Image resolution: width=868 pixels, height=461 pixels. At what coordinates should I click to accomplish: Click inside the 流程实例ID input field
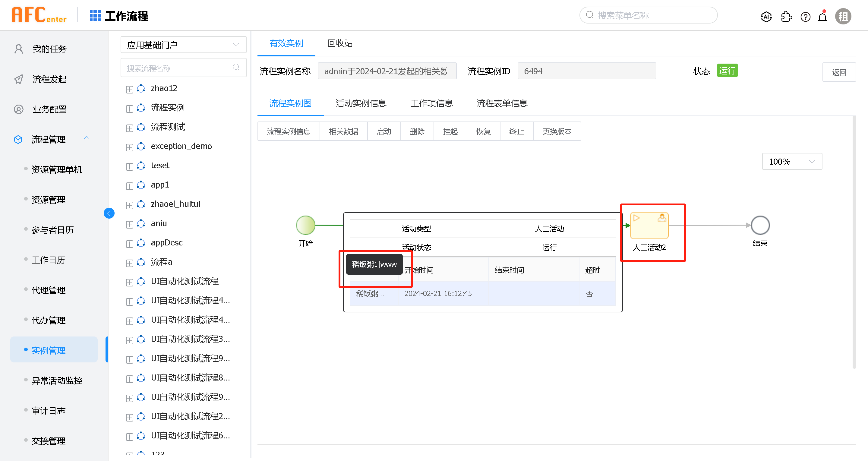pos(586,71)
